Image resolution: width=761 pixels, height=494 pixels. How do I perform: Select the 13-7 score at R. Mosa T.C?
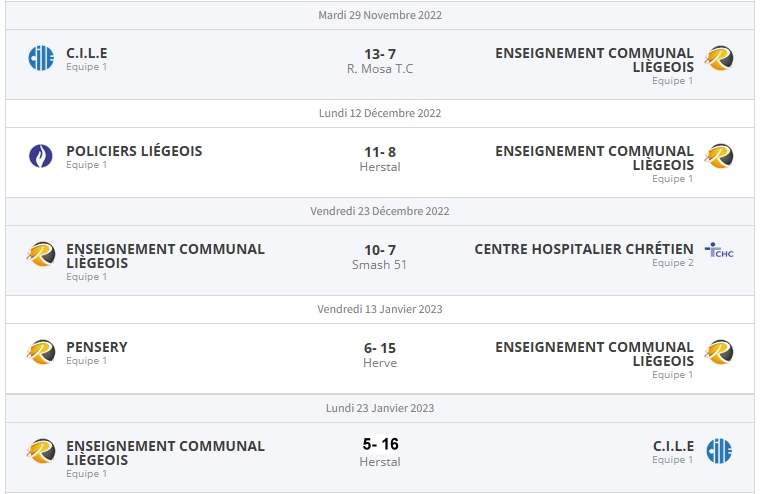click(380, 54)
